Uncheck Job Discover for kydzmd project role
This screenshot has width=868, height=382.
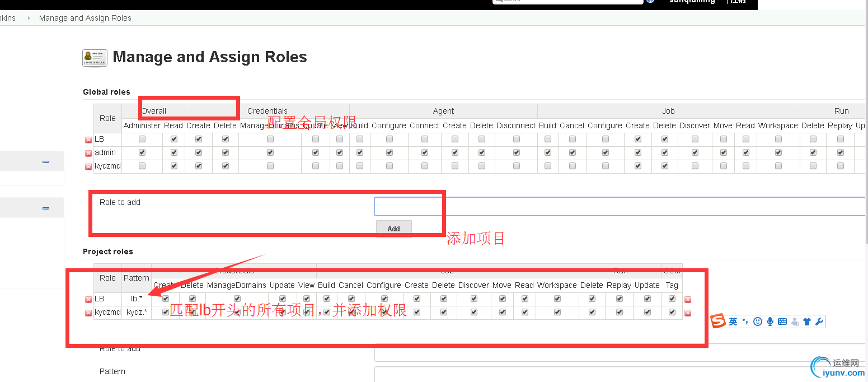(474, 313)
